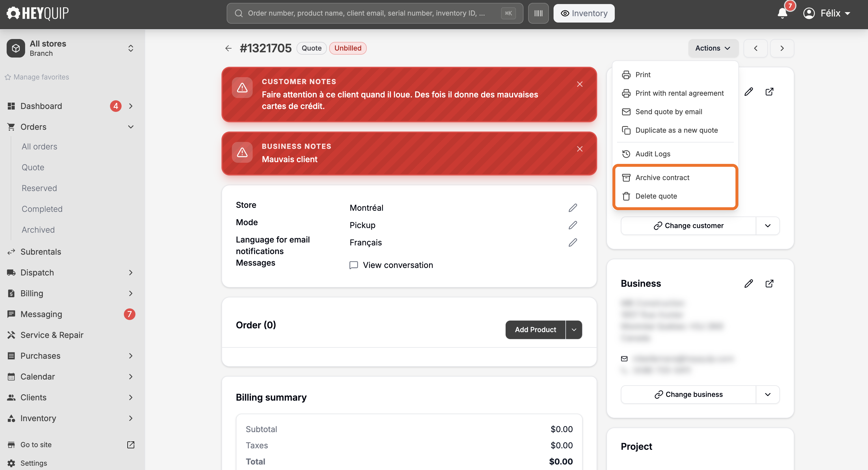Screen dimensions: 868x470
Task: Toggle Inventory view button in header
Action: (584, 13)
